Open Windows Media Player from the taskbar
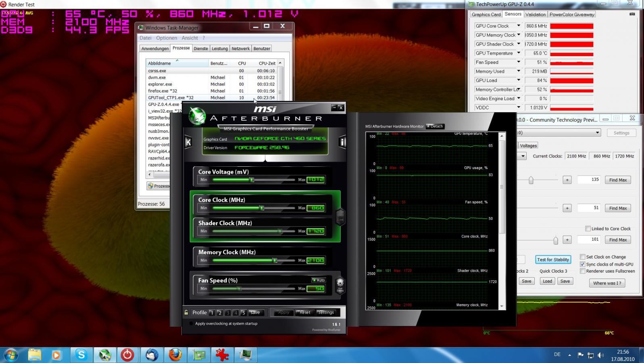The image size is (644, 363). pos(56,355)
